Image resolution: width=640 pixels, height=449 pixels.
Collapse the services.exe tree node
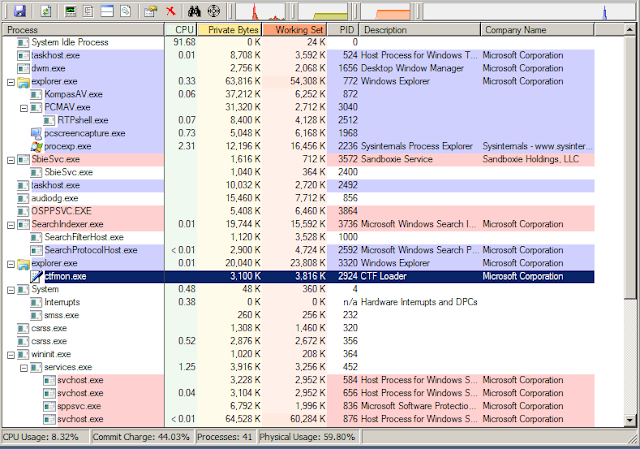pos(24,368)
